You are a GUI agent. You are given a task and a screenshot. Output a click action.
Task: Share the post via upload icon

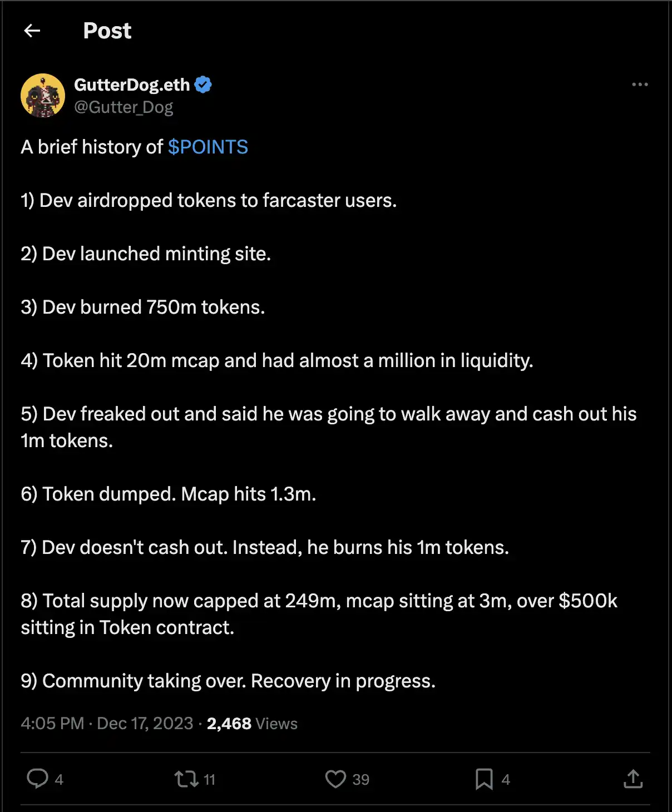pos(633,779)
